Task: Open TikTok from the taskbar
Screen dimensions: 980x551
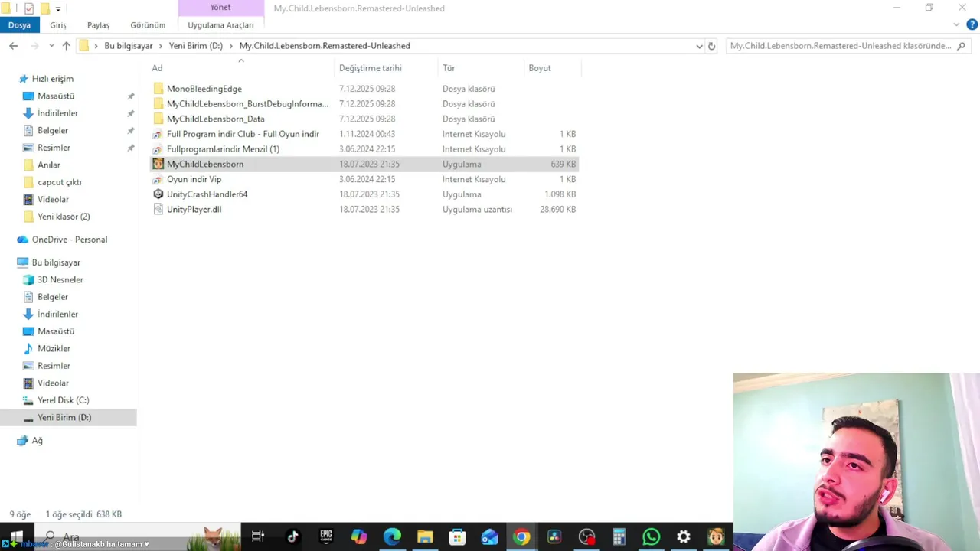Action: [292, 536]
